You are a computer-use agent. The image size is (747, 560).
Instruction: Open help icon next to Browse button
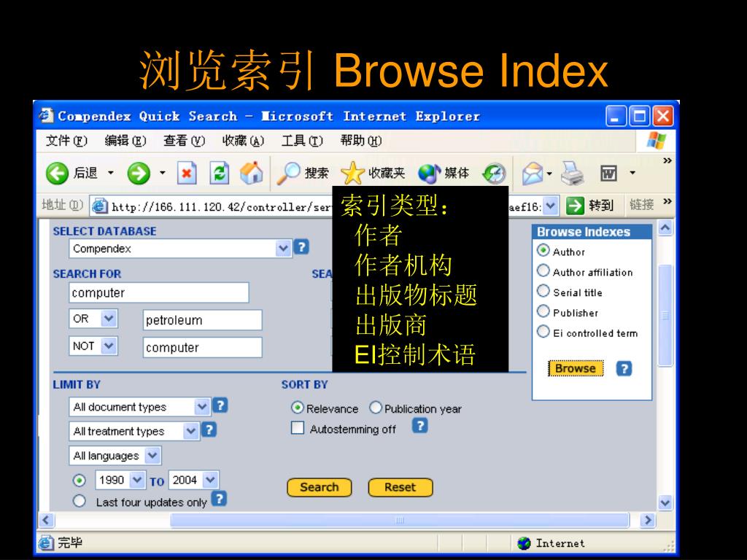(624, 368)
